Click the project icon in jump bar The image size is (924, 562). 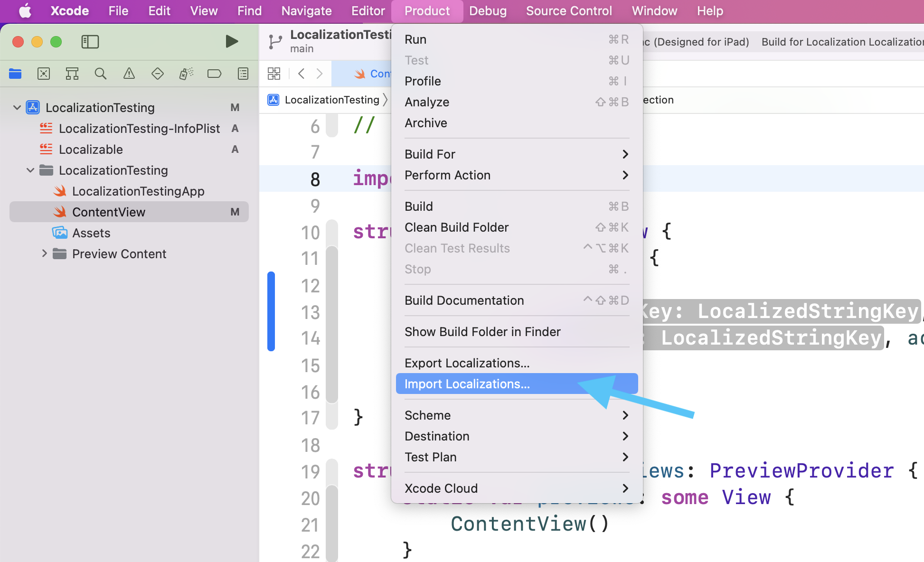(273, 100)
